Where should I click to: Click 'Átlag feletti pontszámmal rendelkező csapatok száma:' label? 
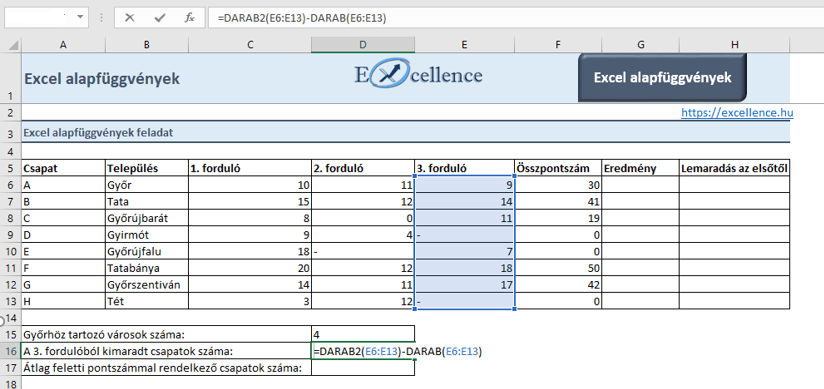[163, 368]
